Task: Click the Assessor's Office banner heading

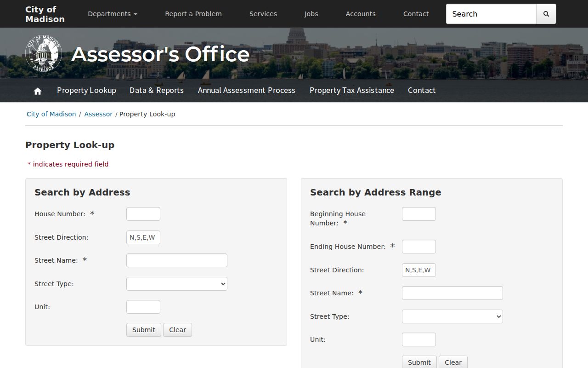Action: pos(160,54)
